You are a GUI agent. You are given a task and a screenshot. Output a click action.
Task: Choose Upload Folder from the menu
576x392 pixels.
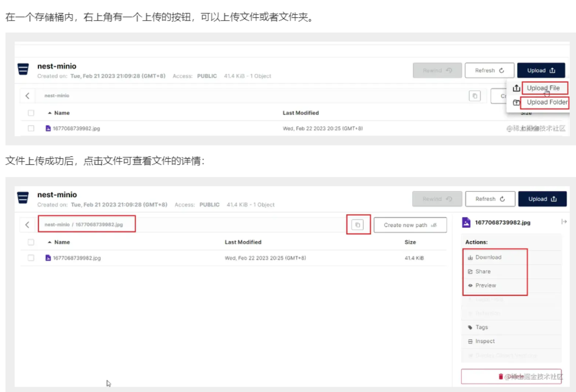point(547,102)
